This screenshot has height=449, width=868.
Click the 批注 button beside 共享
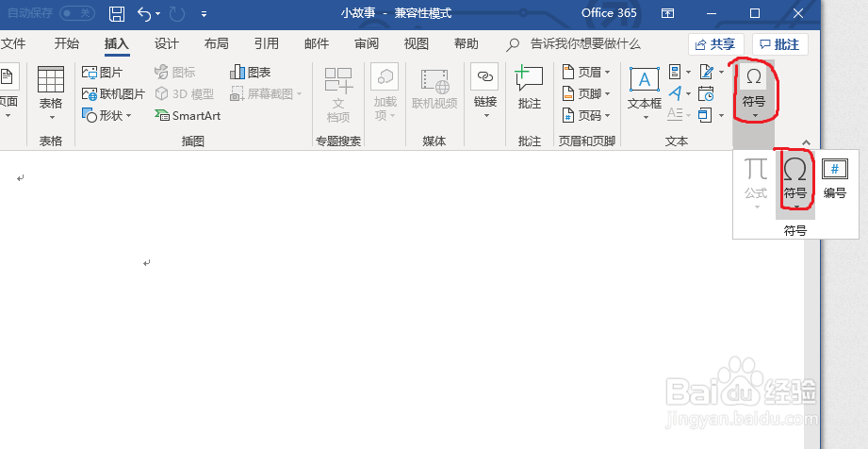point(780,44)
